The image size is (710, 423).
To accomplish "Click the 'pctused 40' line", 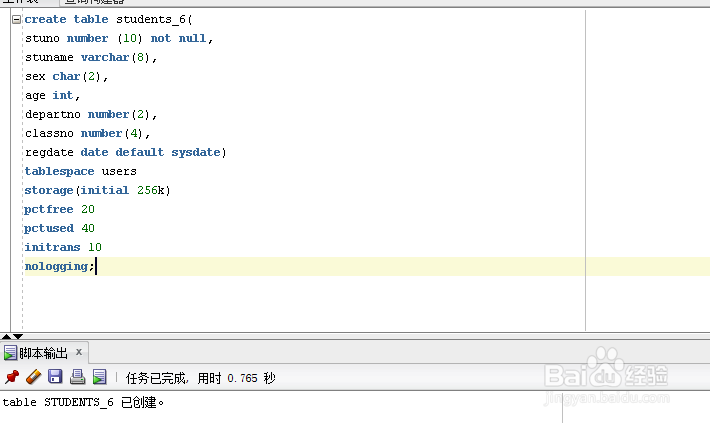I will 59,228.
